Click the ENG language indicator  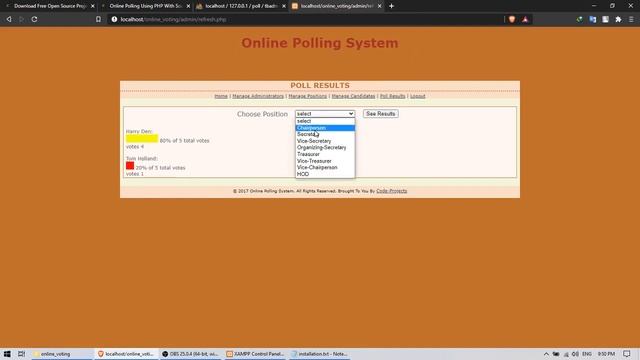587,354
